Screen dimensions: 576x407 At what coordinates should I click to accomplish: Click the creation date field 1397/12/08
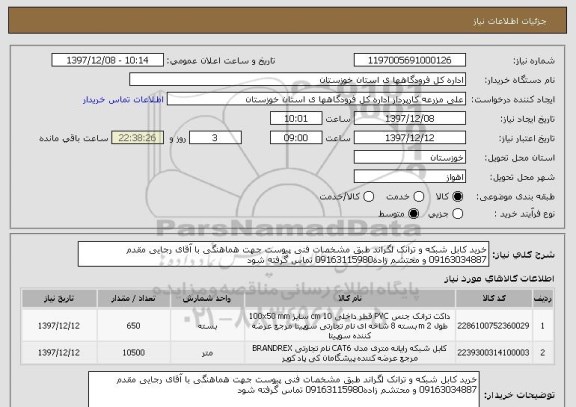[x=410, y=118]
